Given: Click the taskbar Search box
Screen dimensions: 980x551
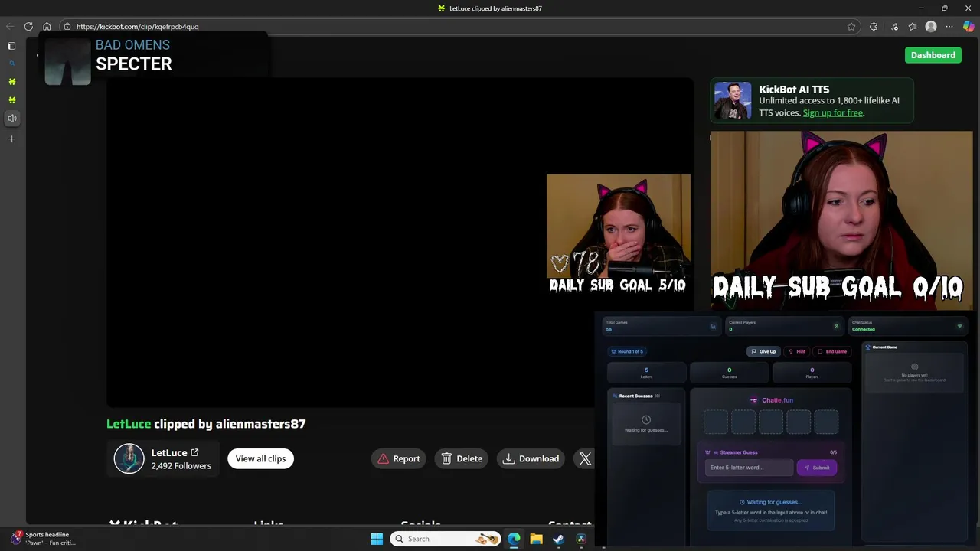Looking at the screenshot, I should pyautogui.click(x=446, y=539).
